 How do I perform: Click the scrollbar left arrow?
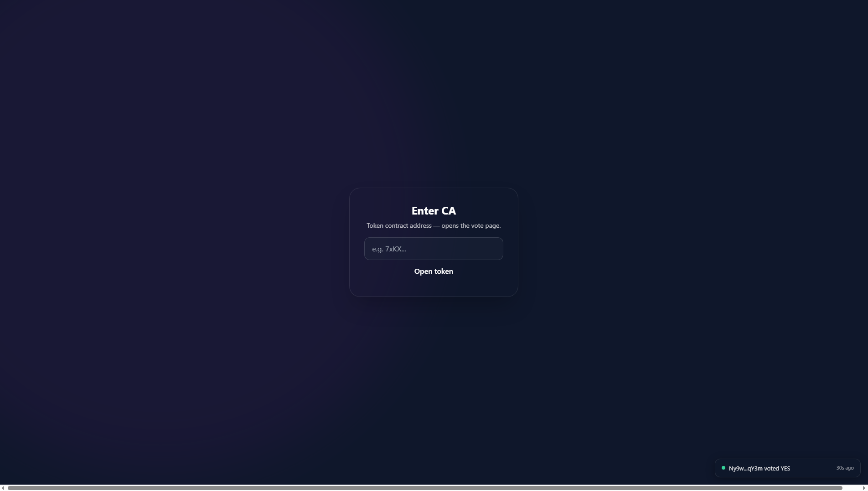3,488
